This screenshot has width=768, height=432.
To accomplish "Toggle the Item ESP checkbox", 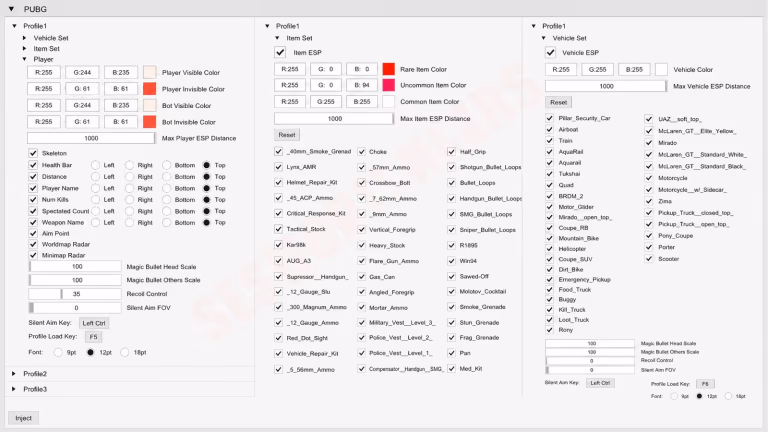I will coord(280,52).
